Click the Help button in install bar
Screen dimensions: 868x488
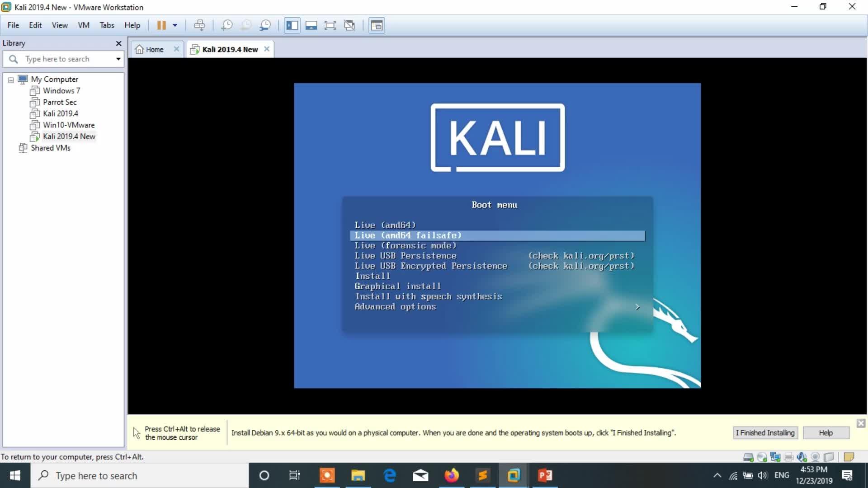[x=826, y=433]
